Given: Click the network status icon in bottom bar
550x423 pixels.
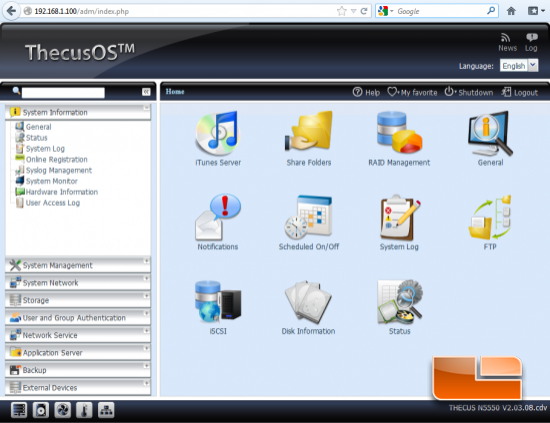Looking at the screenshot, I should [106, 410].
